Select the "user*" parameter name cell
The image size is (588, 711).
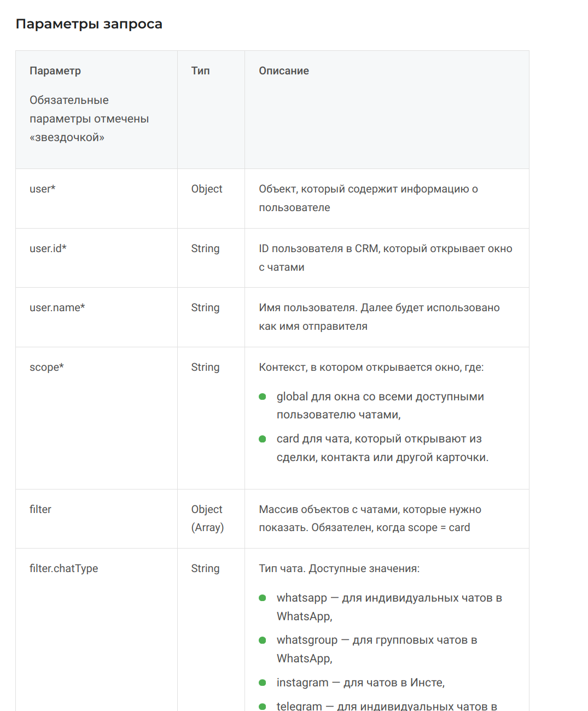[x=43, y=189]
